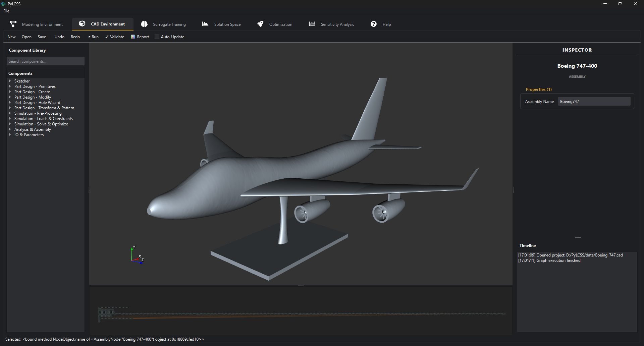Click the Help question mark icon

pyautogui.click(x=374, y=24)
